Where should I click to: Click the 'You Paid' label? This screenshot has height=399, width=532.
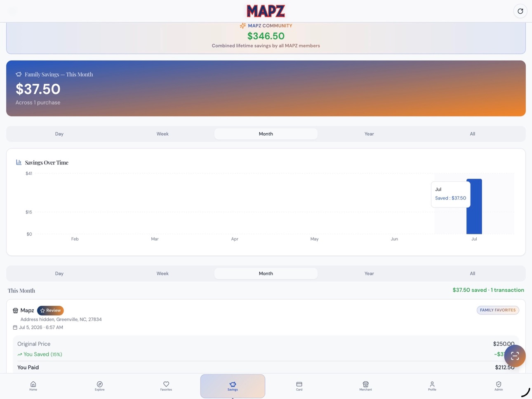[x=28, y=367]
